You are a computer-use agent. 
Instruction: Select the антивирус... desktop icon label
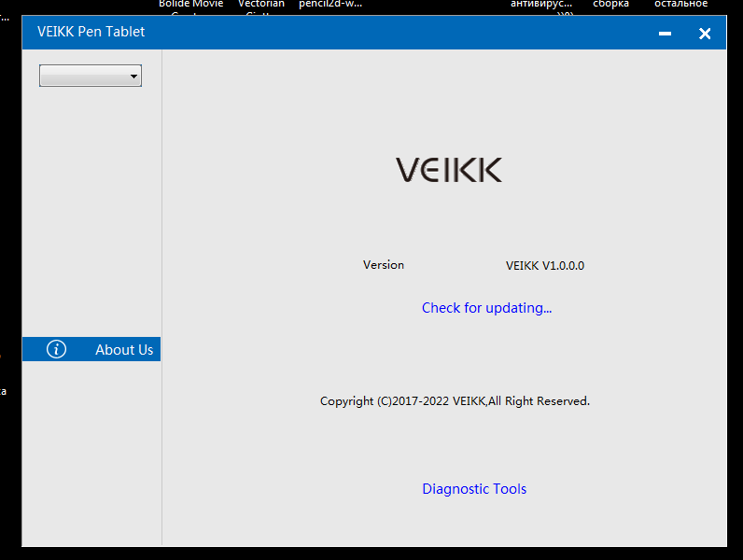tap(541, 5)
